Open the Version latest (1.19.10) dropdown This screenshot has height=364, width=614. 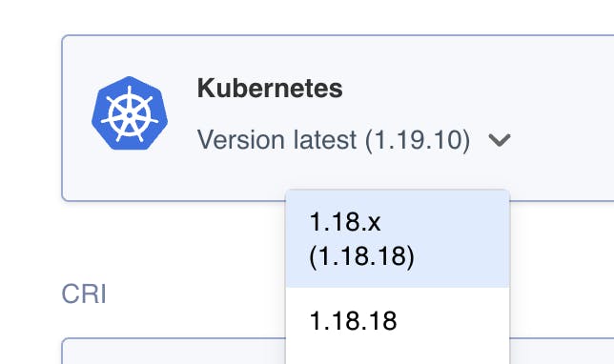tap(354, 140)
